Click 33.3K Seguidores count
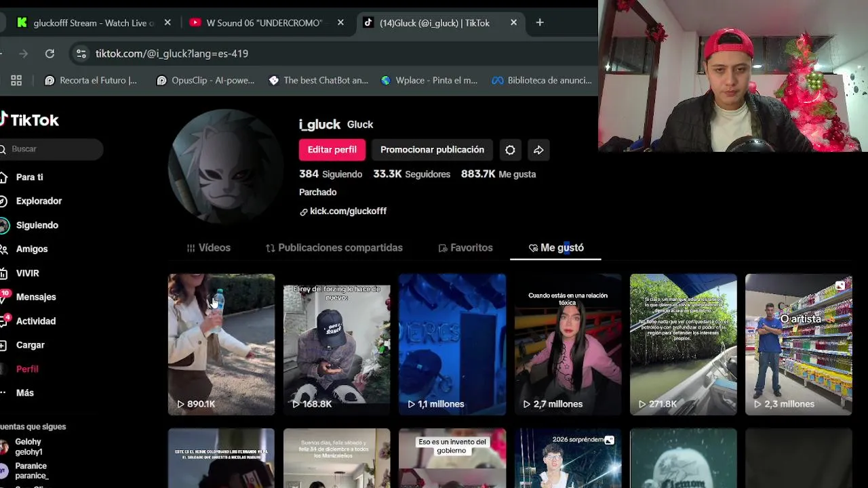868x488 pixels. coord(412,174)
